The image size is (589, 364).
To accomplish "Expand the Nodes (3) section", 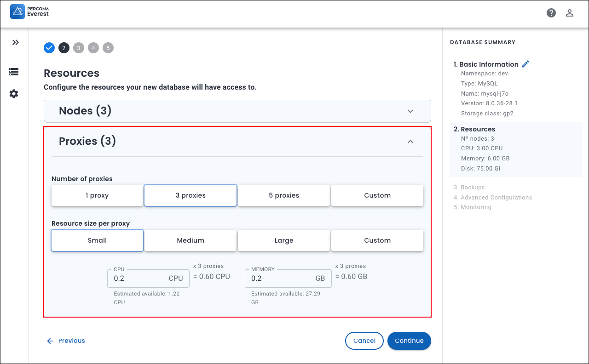I will (x=410, y=111).
